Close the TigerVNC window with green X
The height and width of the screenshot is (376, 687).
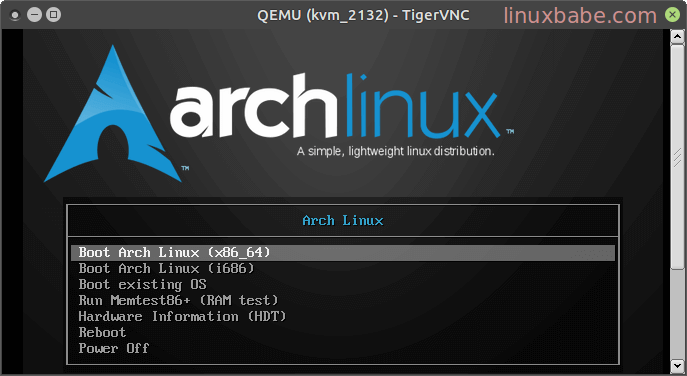click(672, 15)
